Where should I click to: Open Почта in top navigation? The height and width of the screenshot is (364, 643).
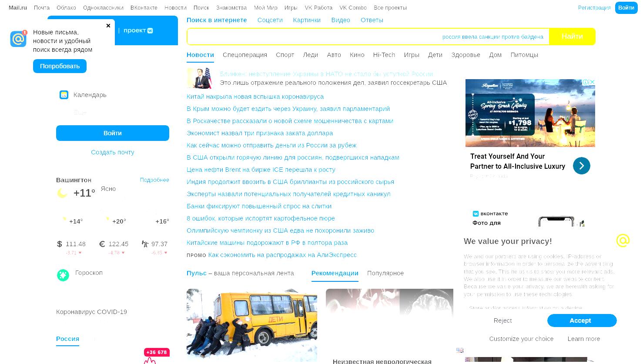[x=42, y=8]
